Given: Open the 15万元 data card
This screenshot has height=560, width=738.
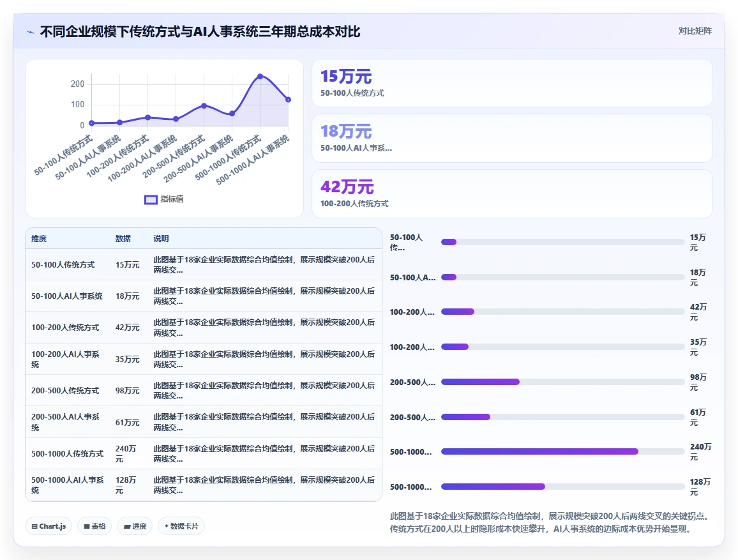Looking at the screenshot, I should [x=512, y=83].
